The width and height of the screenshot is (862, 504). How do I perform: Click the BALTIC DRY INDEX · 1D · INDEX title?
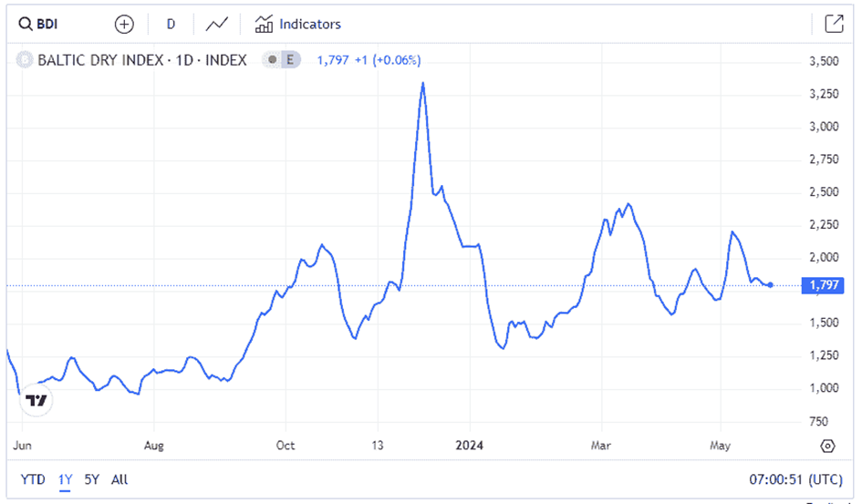tap(141, 60)
